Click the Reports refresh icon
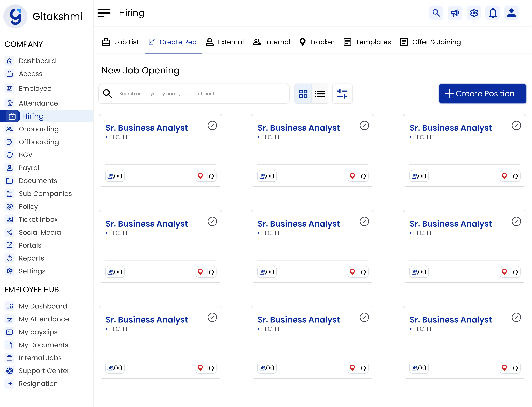 (x=9, y=258)
